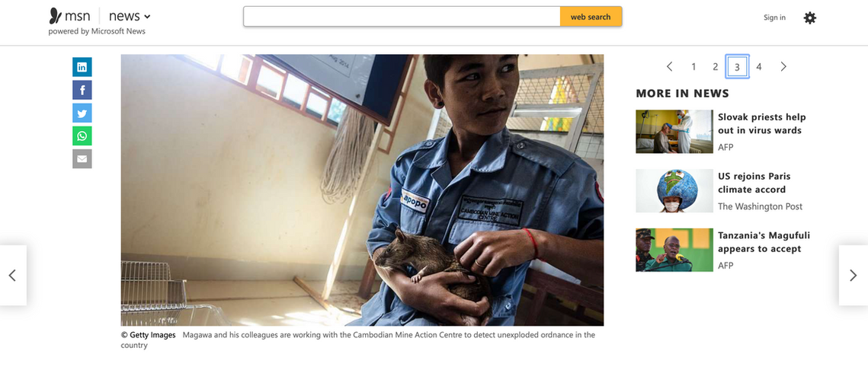
Task: Go to previous page in pagination
Action: pyautogui.click(x=669, y=67)
